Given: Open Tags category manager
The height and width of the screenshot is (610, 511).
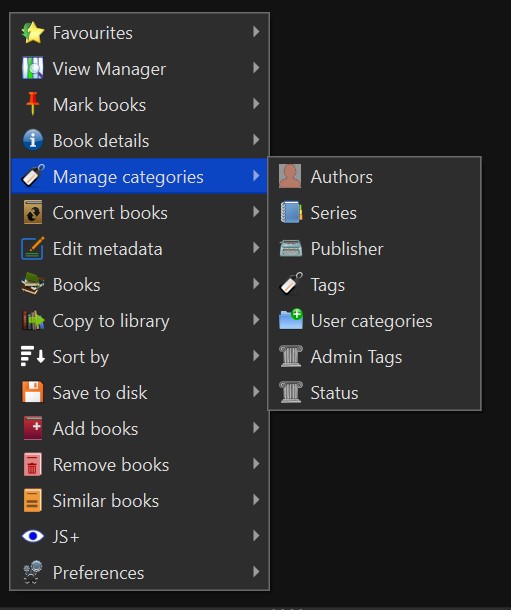Looking at the screenshot, I should pos(374,285).
